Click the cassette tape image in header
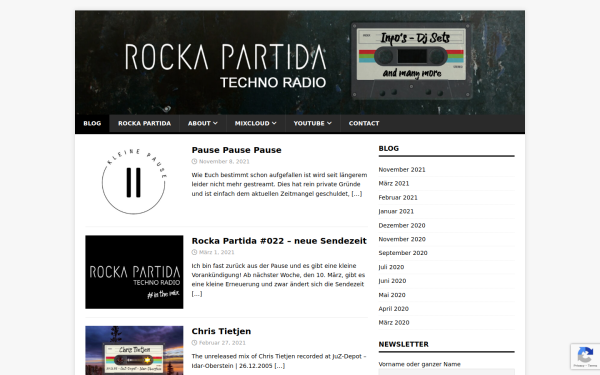Viewport: 600px width, 375px height. [x=411, y=60]
